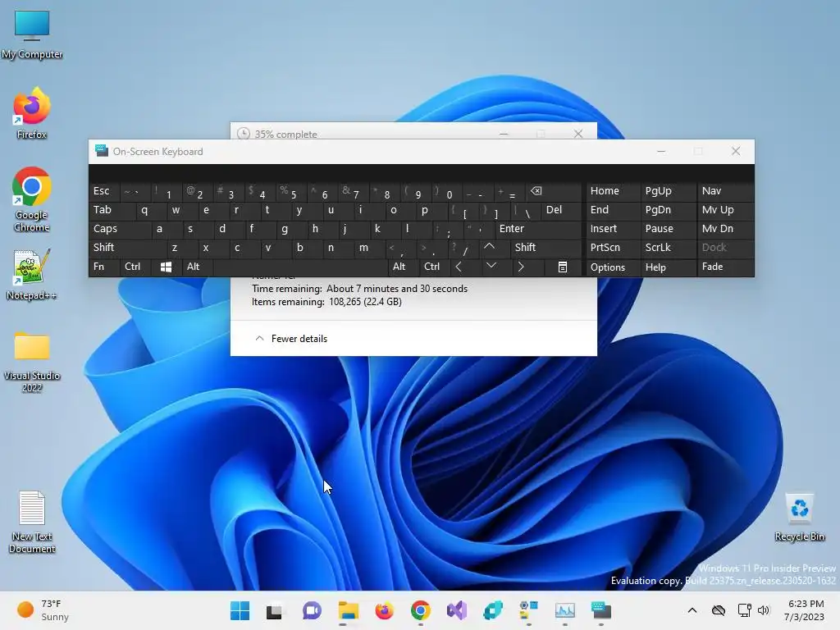Launch Firefox from the taskbar
The width and height of the screenshot is (840, 630).
(x=384, y=610)
